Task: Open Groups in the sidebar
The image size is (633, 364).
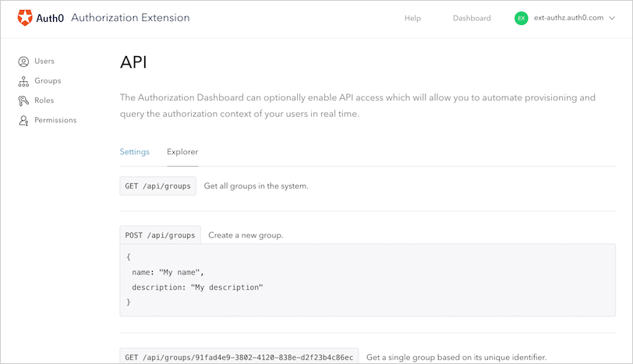Action: click(x=48, y=81)
